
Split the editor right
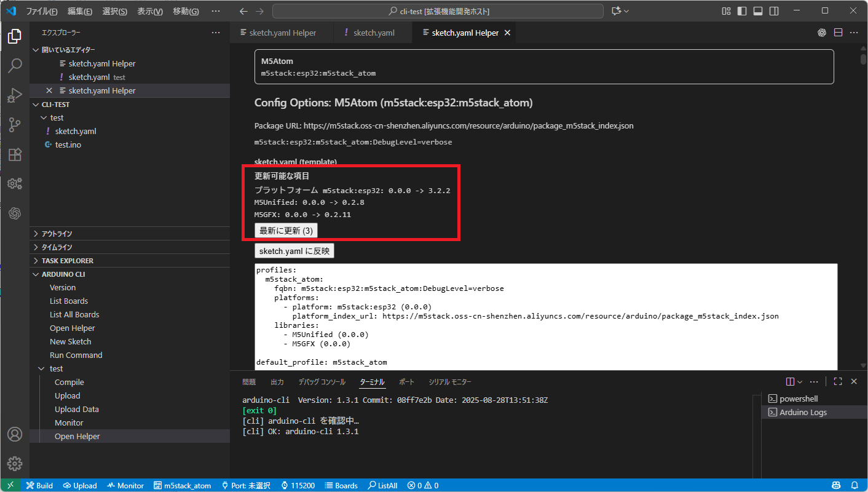tap(838, 33)
